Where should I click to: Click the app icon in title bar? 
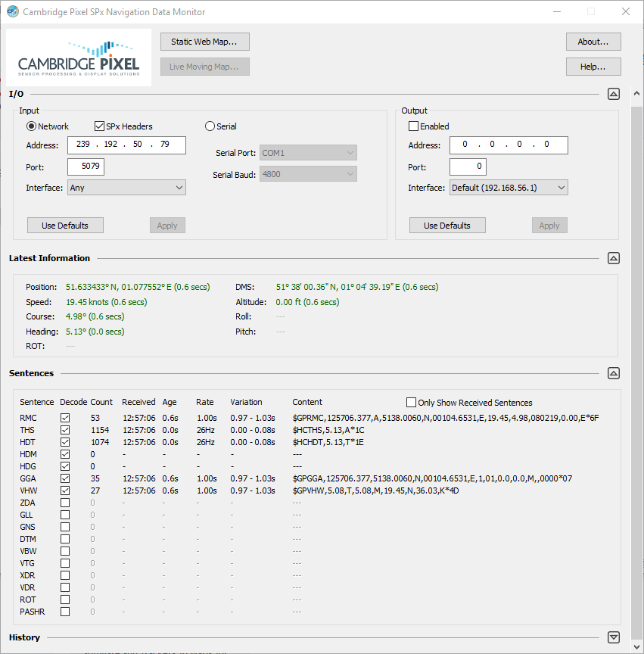click(x=13, y=12)
